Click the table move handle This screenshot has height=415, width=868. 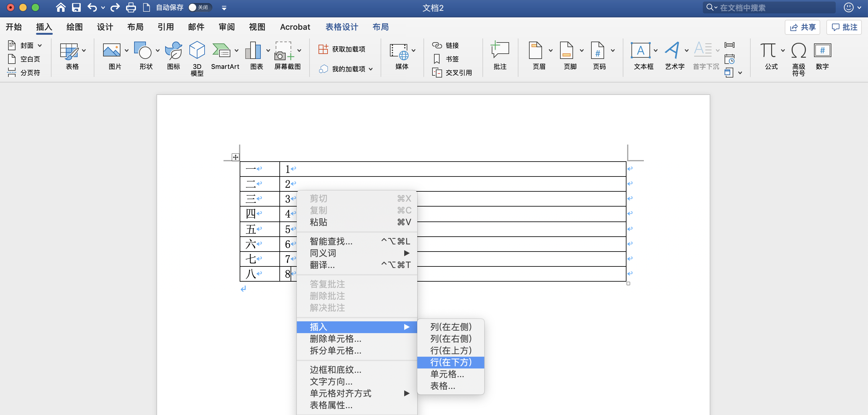point(235,157)
